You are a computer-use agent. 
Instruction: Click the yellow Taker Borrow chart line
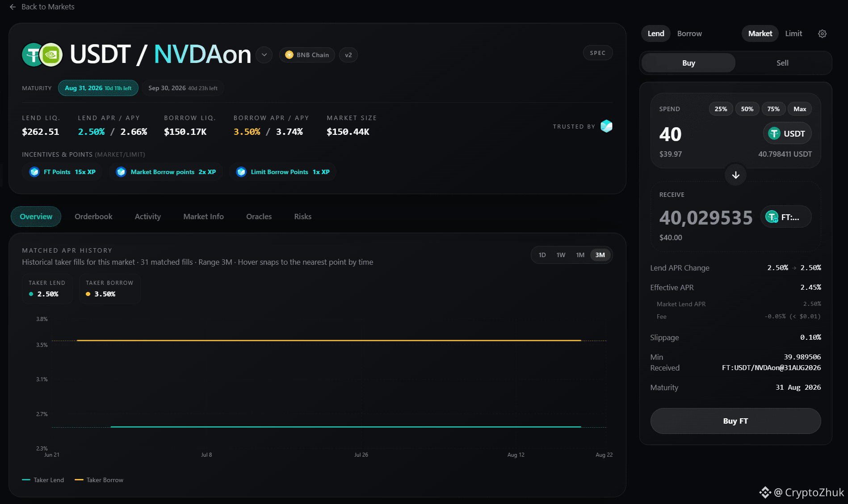tap(329, 340)
